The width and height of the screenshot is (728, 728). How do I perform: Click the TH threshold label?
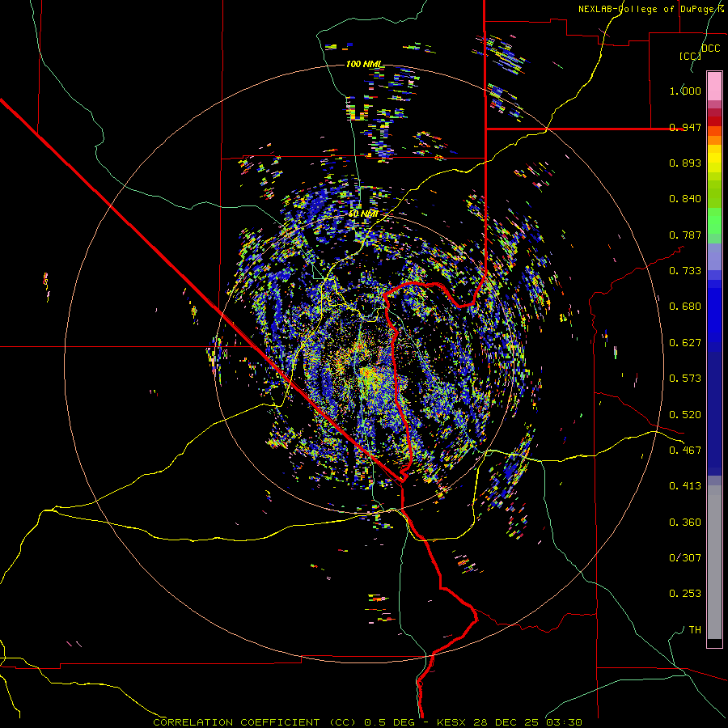tap(695, 630)
